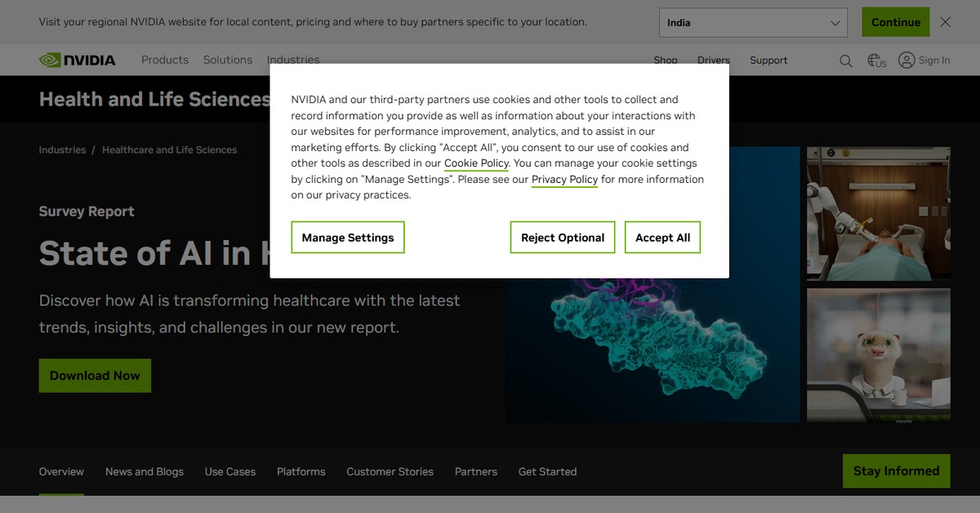Open the Support link

click(768, 60)
